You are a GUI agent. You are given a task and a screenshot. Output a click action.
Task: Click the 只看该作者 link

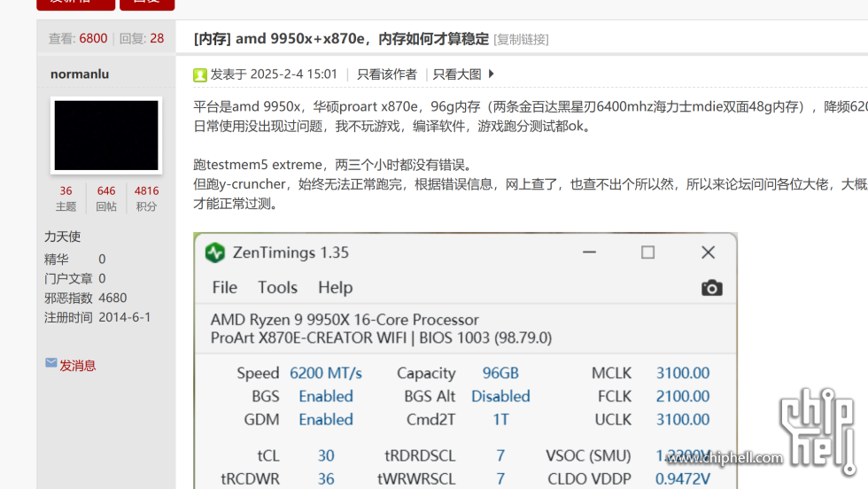[x=387, y=74]
